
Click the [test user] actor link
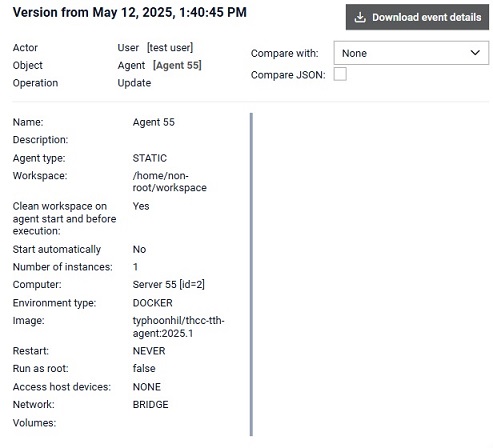[170, 48]
